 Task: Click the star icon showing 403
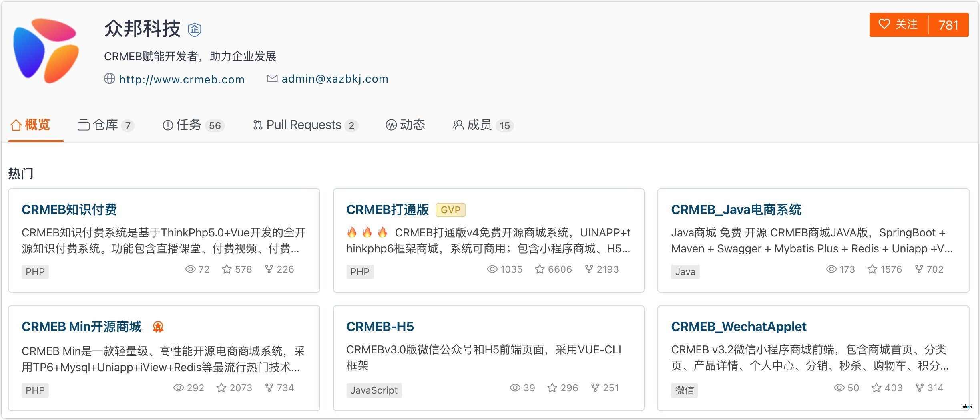(x=876, y=388)
